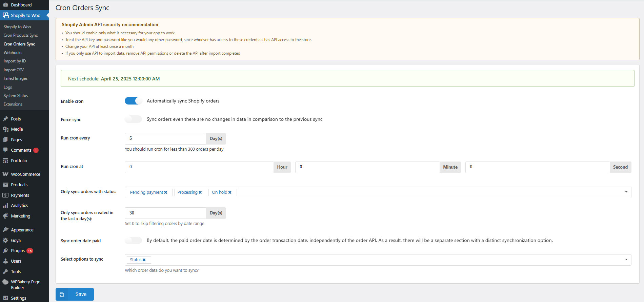The image size is (644, 302).
Task: Open the System Status link
Action: pos(16,96)
